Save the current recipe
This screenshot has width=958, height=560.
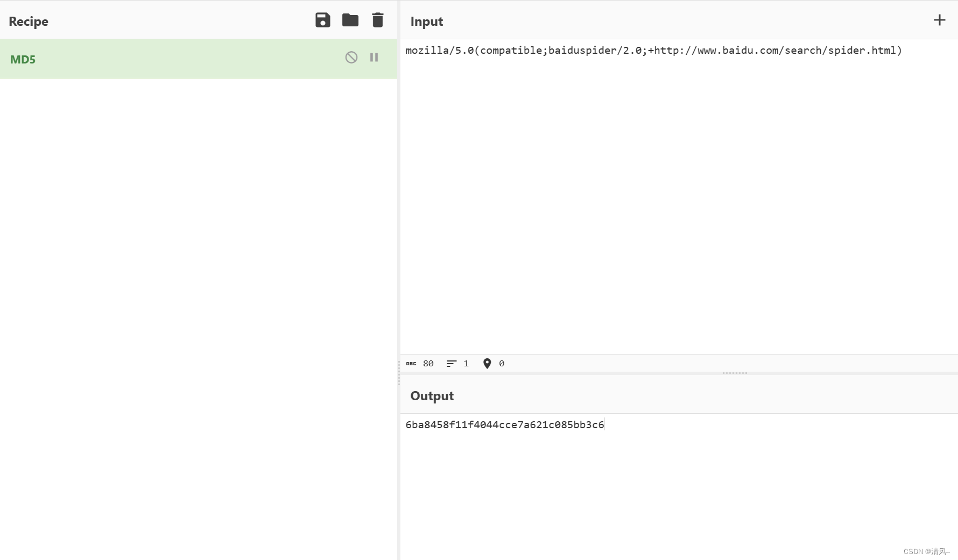click(322, 20)
